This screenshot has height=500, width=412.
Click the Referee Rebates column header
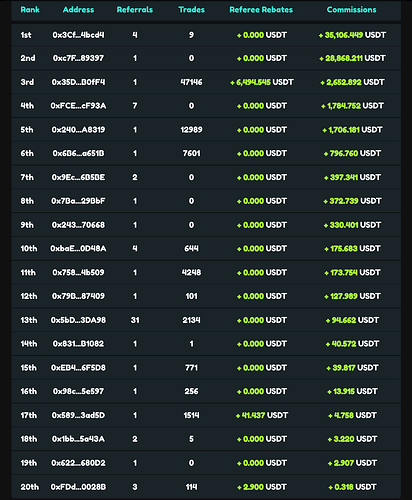(x=261, y=10)
